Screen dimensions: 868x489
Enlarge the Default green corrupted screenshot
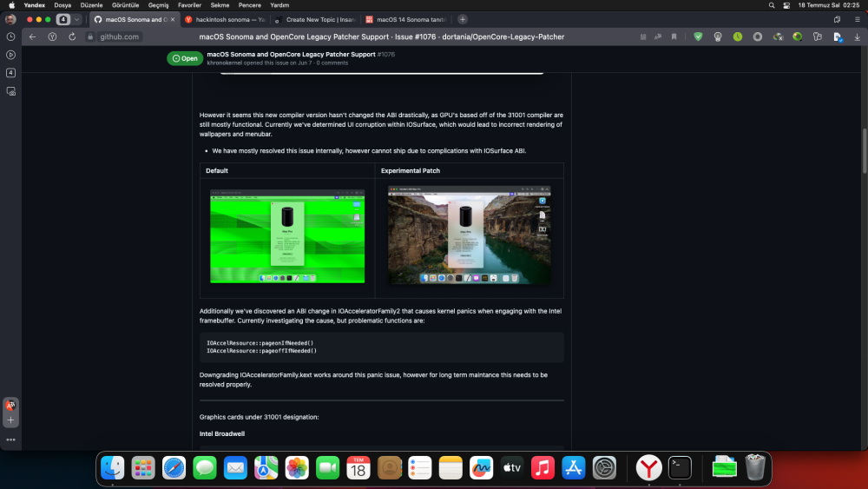(287, 236)
